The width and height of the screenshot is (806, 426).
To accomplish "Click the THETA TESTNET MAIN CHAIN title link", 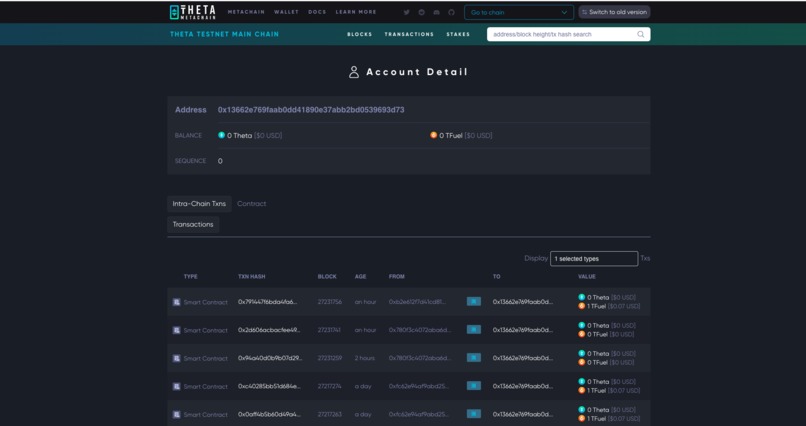I will click(225, 34).
